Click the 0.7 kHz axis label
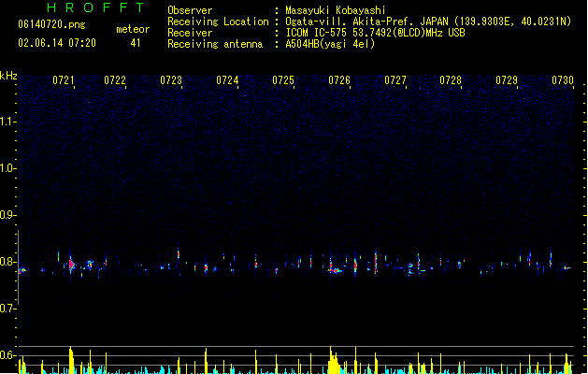The image size is (588, 374). 7,309
